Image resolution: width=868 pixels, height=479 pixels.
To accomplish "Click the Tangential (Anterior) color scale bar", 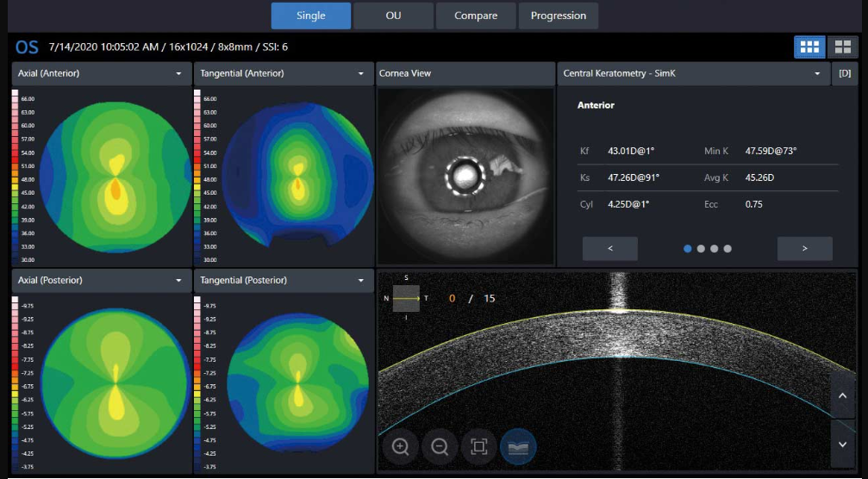I will 197,177.
